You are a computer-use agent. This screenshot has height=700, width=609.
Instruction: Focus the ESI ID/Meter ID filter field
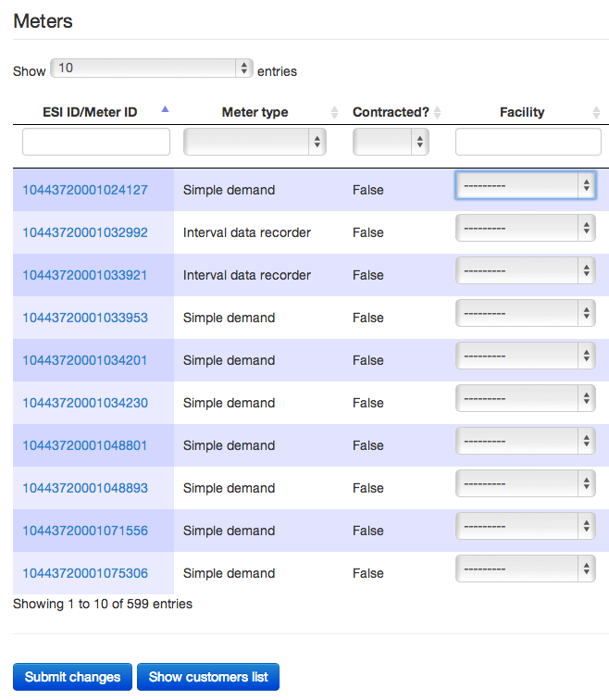tap(96, 142)
